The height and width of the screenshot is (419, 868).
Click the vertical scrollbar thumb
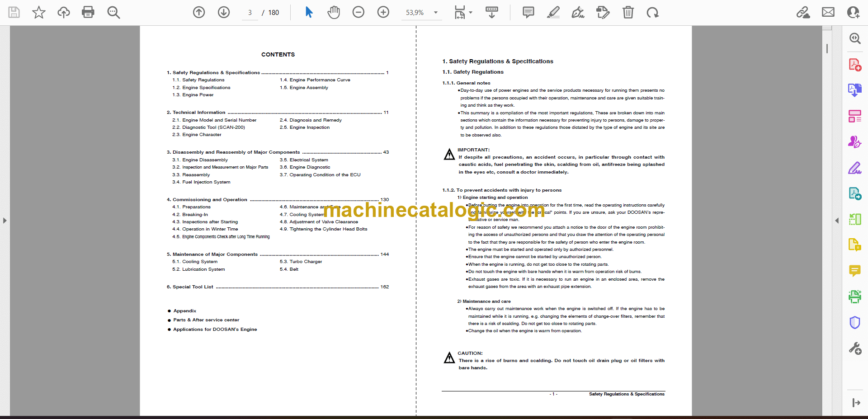tap(827, 48)
